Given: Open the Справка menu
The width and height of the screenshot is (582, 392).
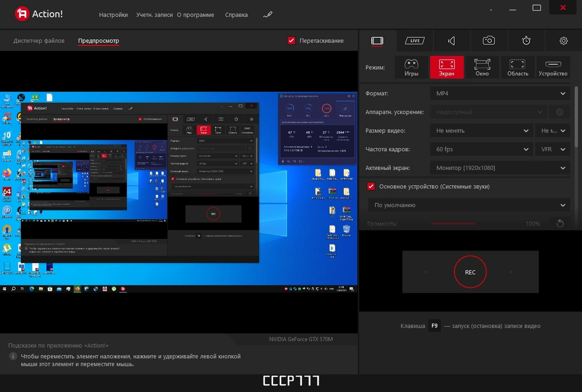Looking at the screenshot, I should point(236,15).
